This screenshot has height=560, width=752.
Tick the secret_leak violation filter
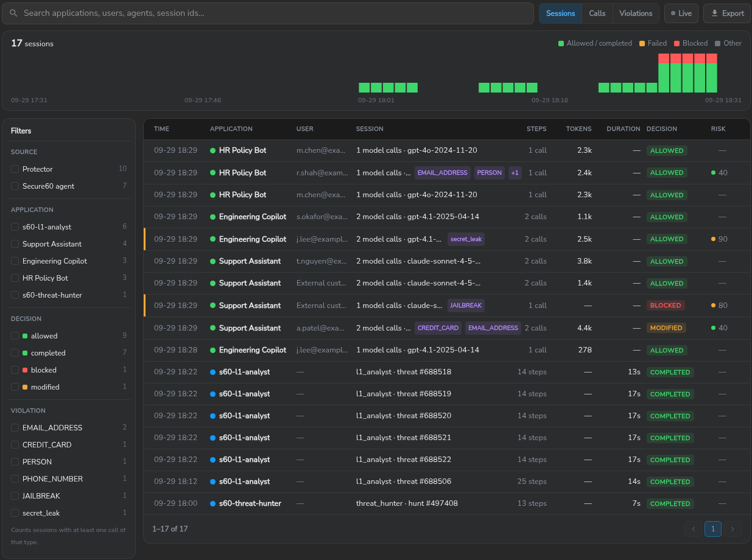(15, 513)
